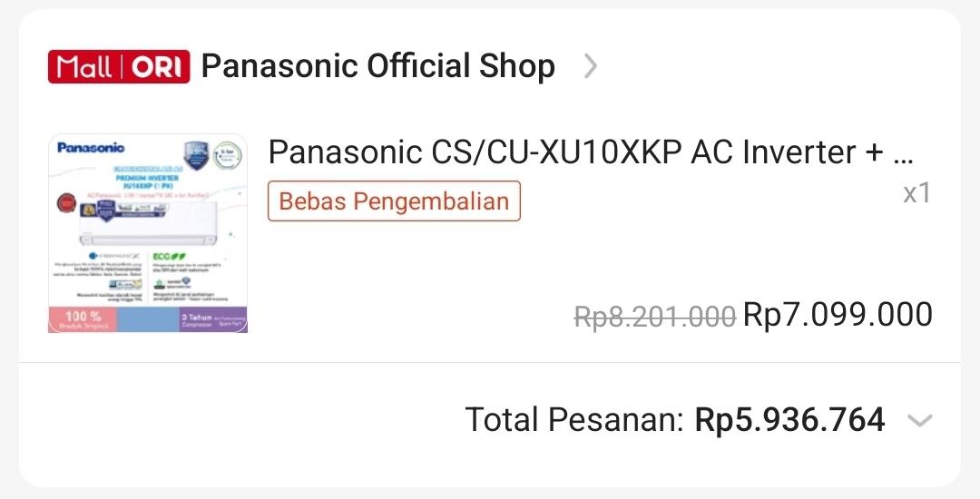Click the Rp5.936.764 order total

coord(789,420)
